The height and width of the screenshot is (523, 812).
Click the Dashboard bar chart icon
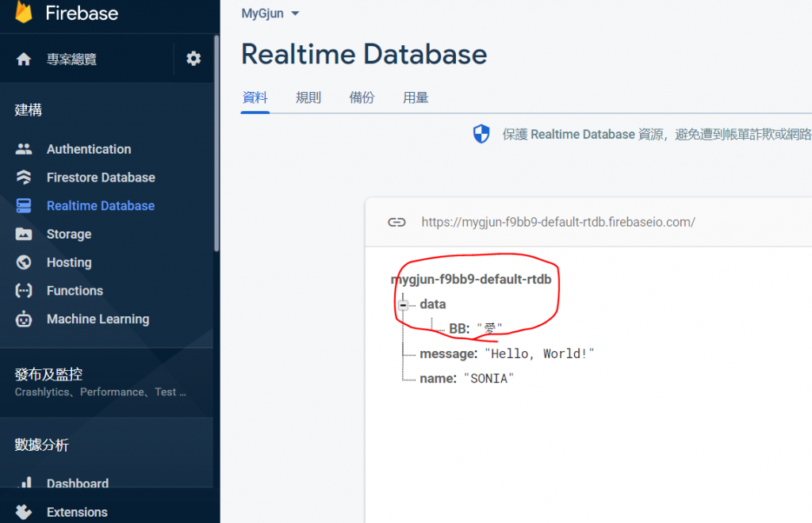[x=25, y=482]
